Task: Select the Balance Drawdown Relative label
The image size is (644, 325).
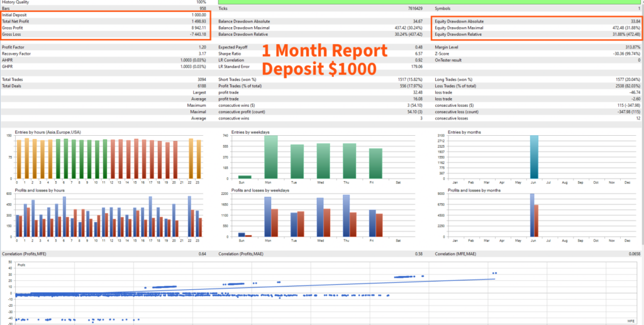Action: click(x=243, y=35)
